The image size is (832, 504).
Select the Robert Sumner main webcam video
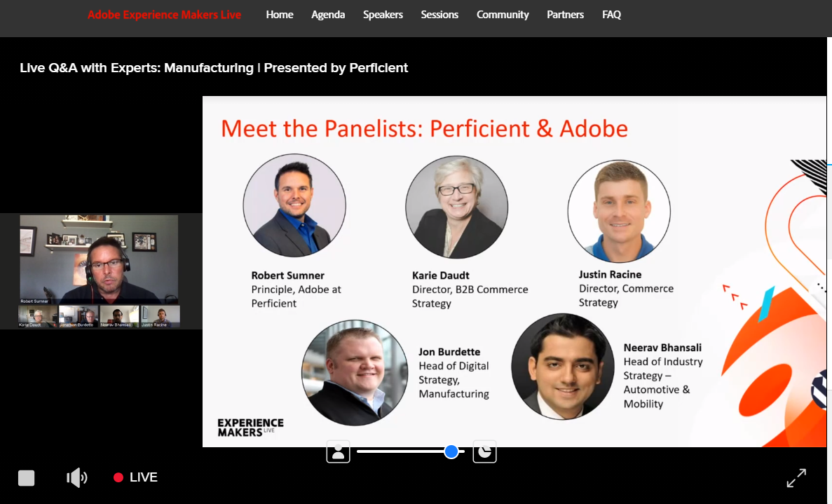click(100, 259)
